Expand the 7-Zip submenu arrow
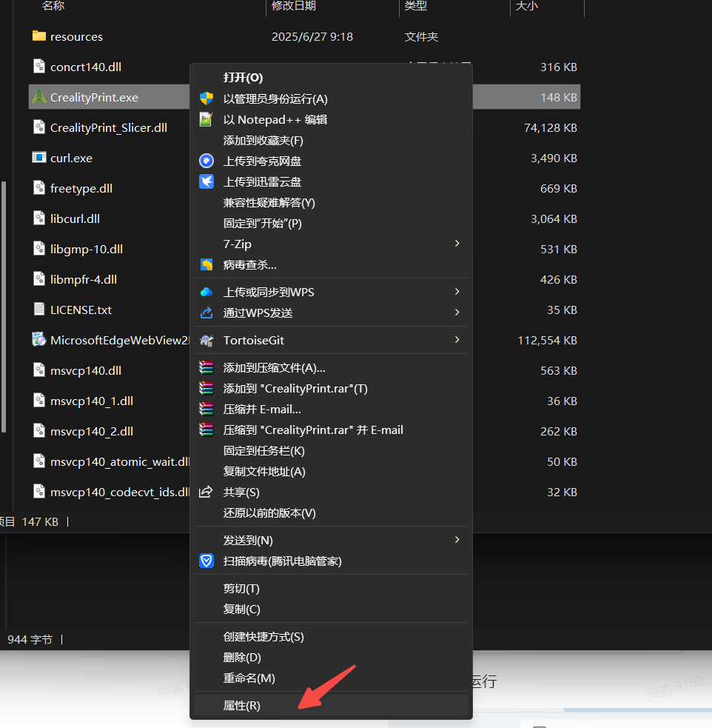 click(457, 244)
